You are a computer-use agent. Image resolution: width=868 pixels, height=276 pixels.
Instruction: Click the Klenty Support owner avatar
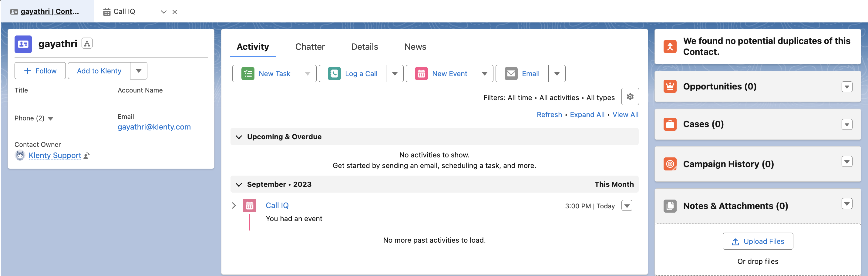20,155
